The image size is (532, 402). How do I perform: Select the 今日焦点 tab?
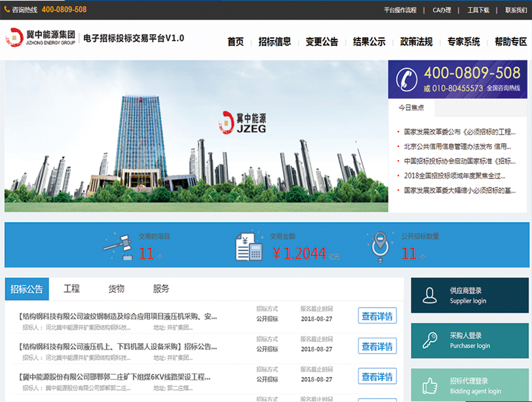point(411,108)
